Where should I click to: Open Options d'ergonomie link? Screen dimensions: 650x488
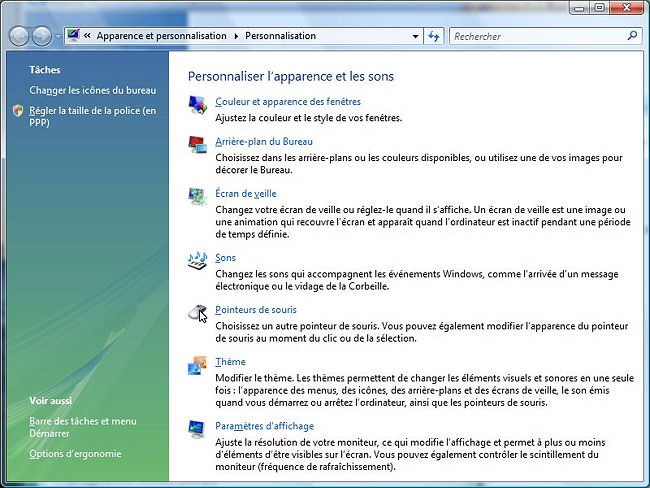point(75,453)
